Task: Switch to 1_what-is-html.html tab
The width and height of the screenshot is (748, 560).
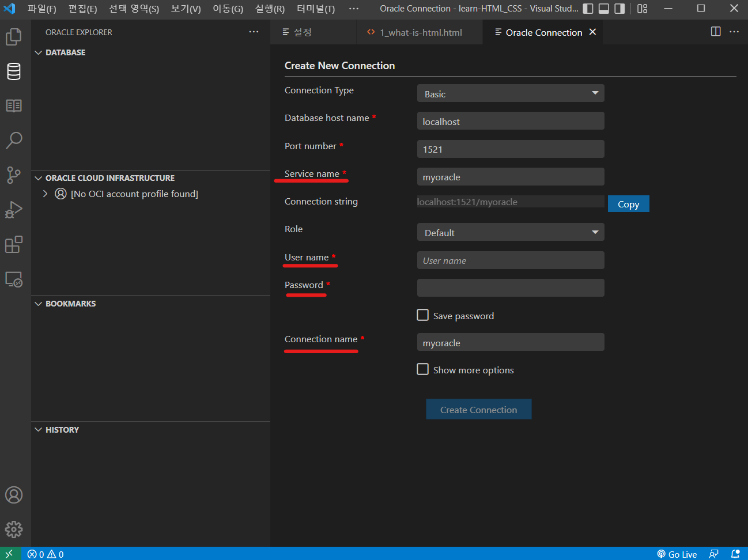Action: pyautogui.click(x=420, y=32)
